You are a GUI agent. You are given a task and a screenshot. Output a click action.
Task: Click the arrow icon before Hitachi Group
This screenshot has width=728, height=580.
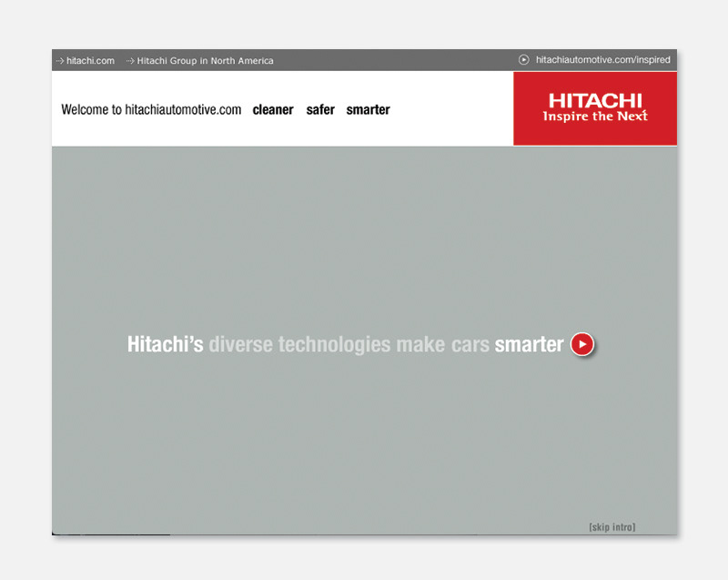[x=130, y=61]
